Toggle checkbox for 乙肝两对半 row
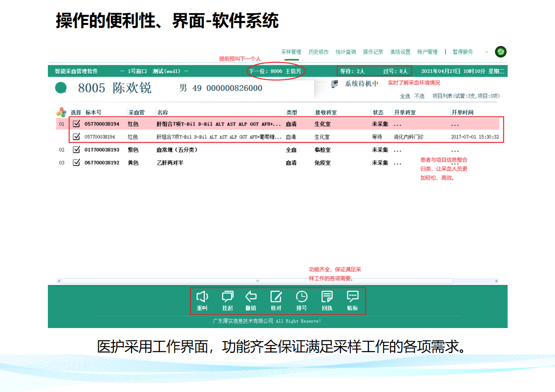555x392 pixels. pyautogui.click(x=76, y=163)
